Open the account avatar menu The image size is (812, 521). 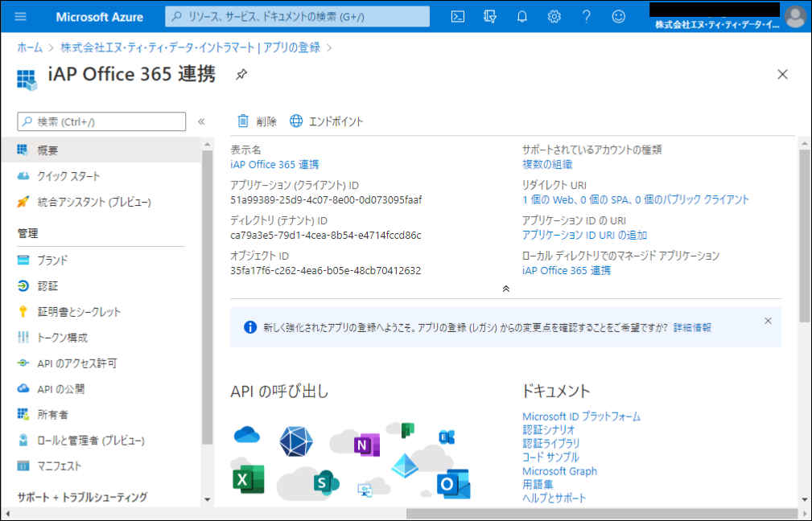pos(795,17)
